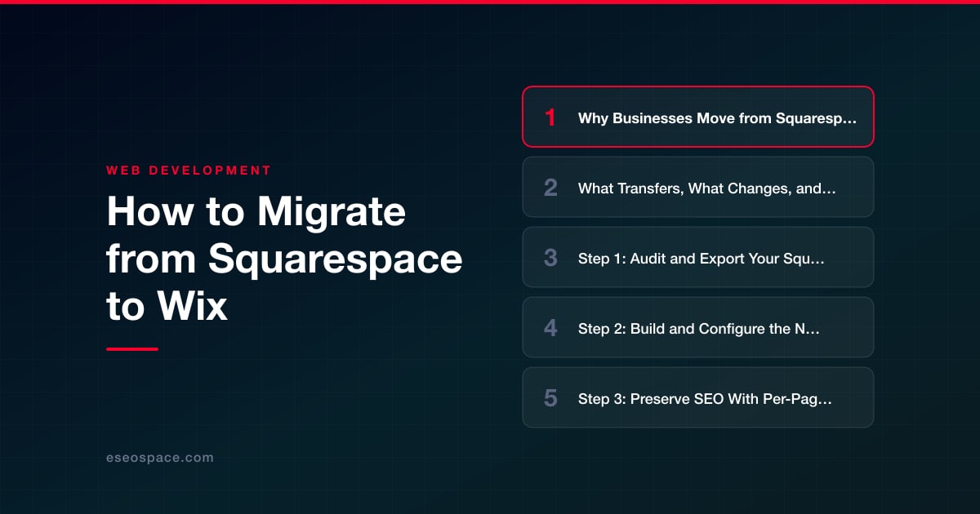Screen dimensions: 980x514
Task: Open item 1 "Why Businesses Move from Squaresp…"
Action: pyautogui.click(x=698, y=117)
